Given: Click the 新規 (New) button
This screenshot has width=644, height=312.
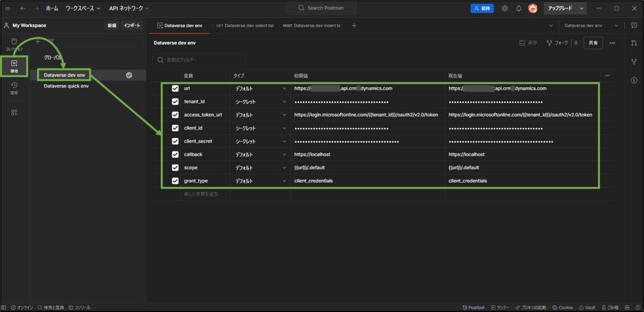Looking at the screenshot, I should [x=112, y=25].
